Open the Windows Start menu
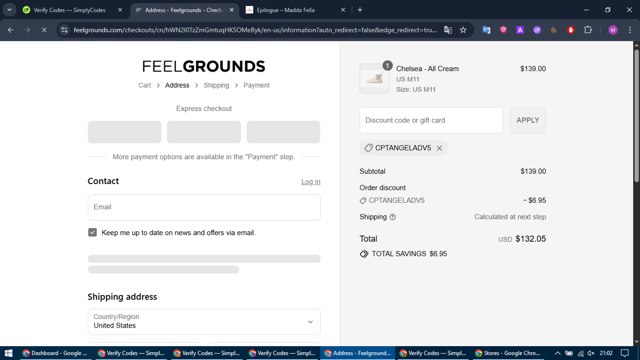640x360 pixels. coord(8,353)
